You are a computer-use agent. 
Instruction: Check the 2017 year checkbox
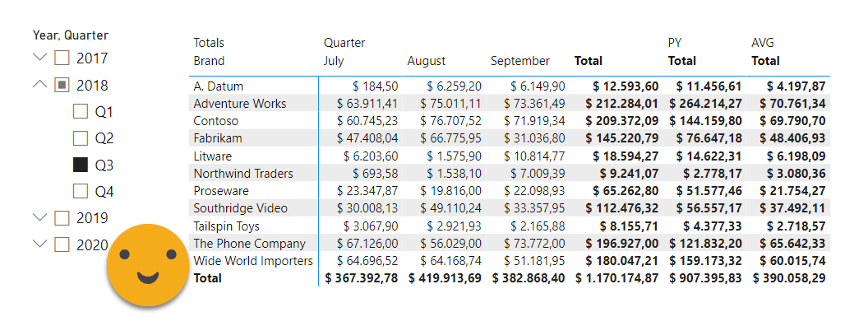[x=62, y=58]
